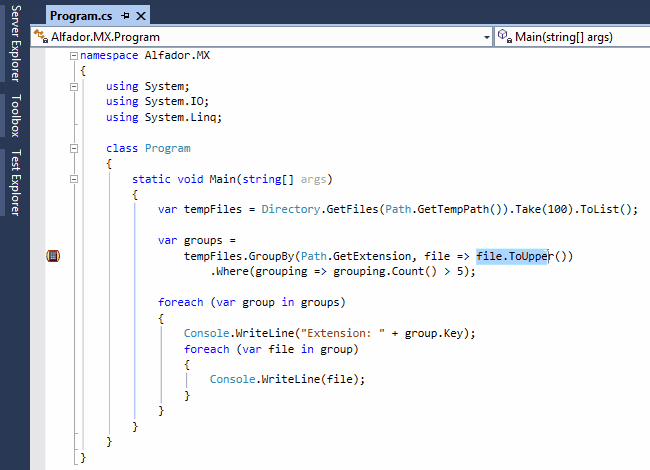
Task: Click 'ToList()' at the line end
Action: (606, 209)
